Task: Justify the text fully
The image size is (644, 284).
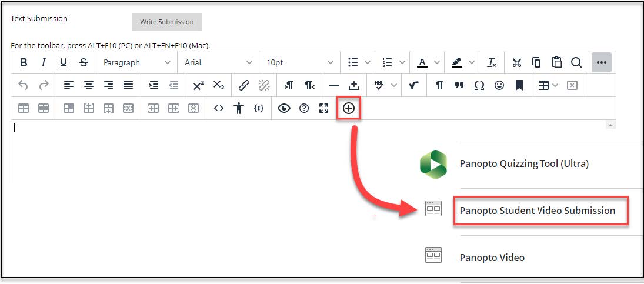Action: click(x=129, y=85)
